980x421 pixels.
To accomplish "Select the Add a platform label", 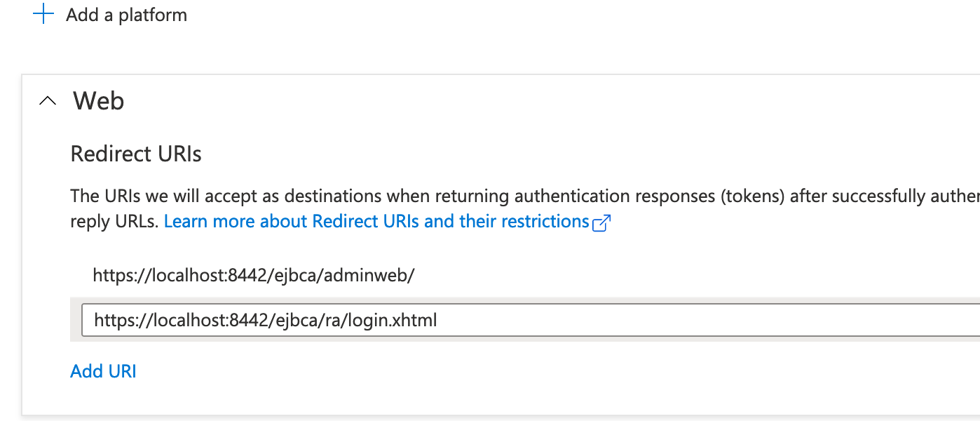I will pos(126,15).
